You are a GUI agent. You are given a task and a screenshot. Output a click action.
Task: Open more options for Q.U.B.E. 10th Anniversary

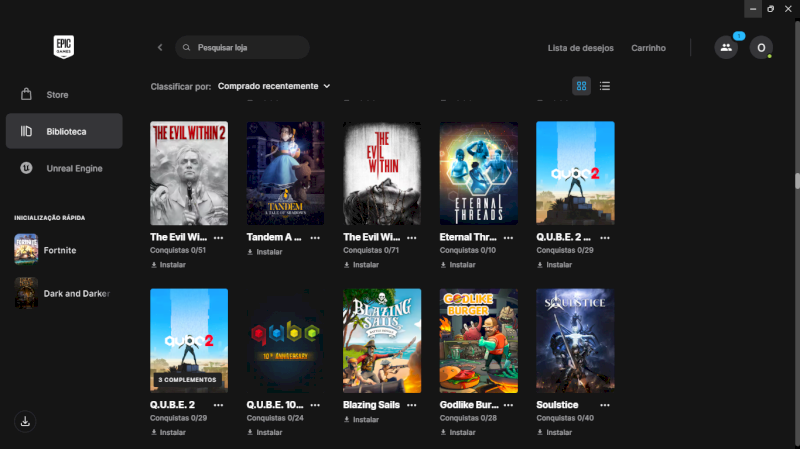click(315, 405)
